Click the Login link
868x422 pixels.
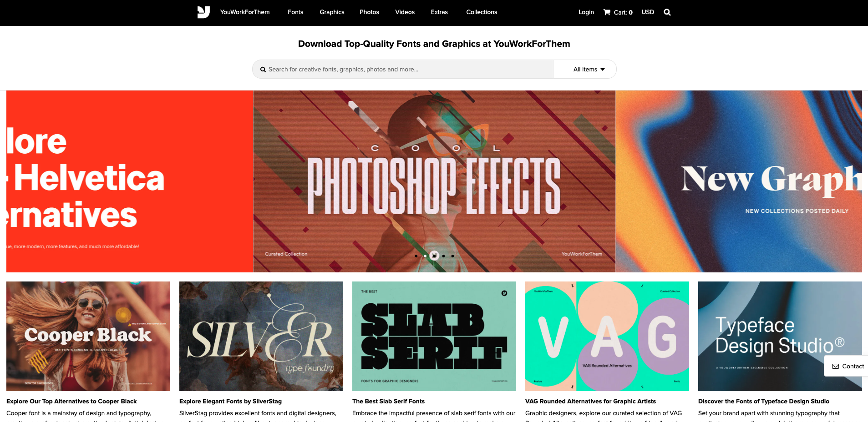pos(586,12)
